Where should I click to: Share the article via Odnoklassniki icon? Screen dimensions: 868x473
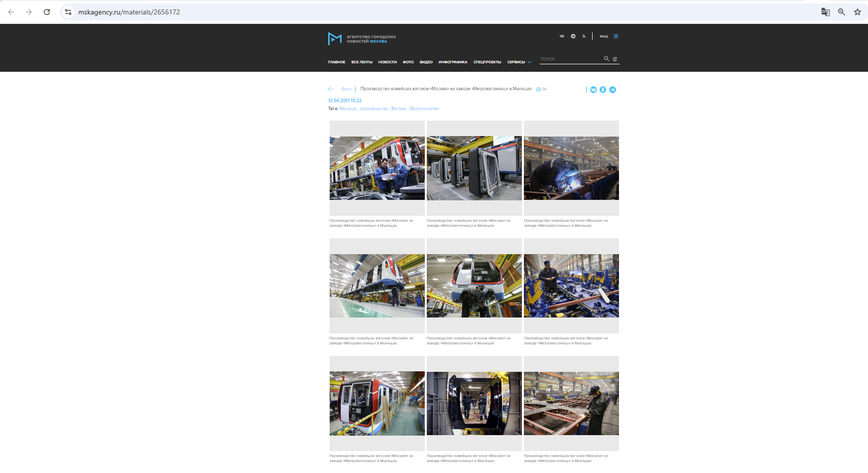[x=603, y=90]
